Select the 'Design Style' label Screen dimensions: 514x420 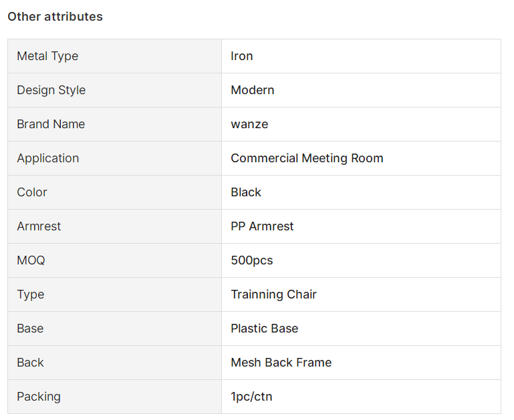coord(51,90)
